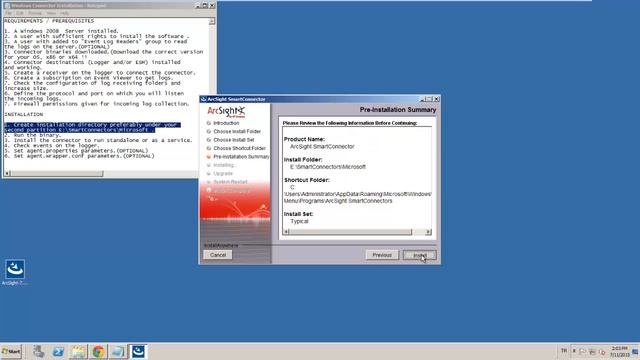Click the Install Folder path value

(328, 167)
